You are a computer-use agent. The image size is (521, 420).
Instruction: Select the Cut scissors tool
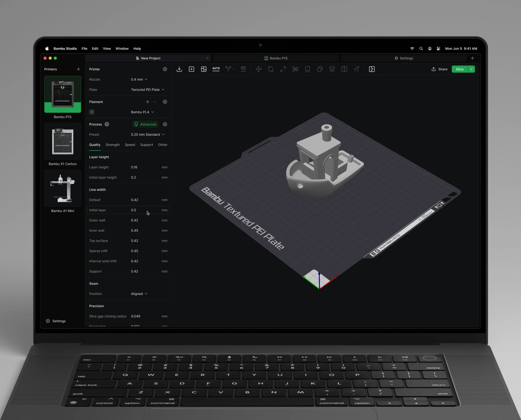295,69
